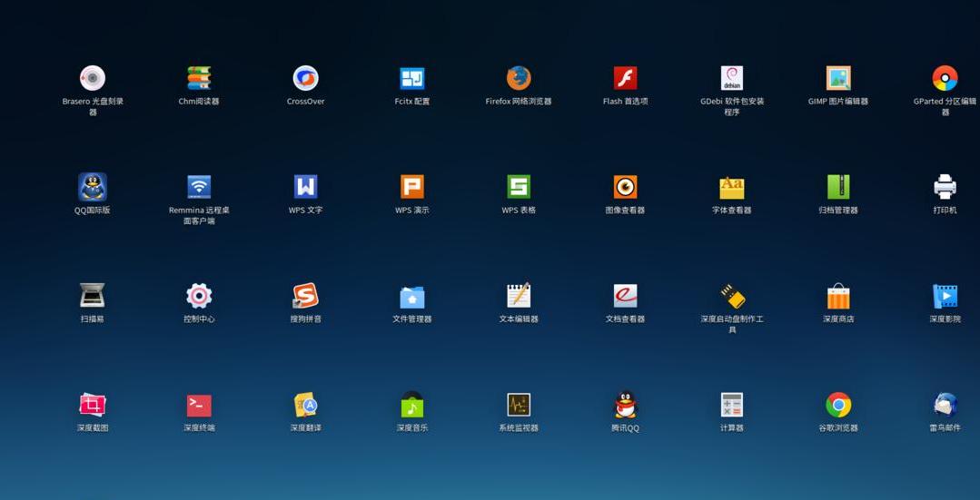This screenshot has height=500, width=980.
Task: Launch 雷鸟邮件 Thunderbird mail
Action: [945, 405]
